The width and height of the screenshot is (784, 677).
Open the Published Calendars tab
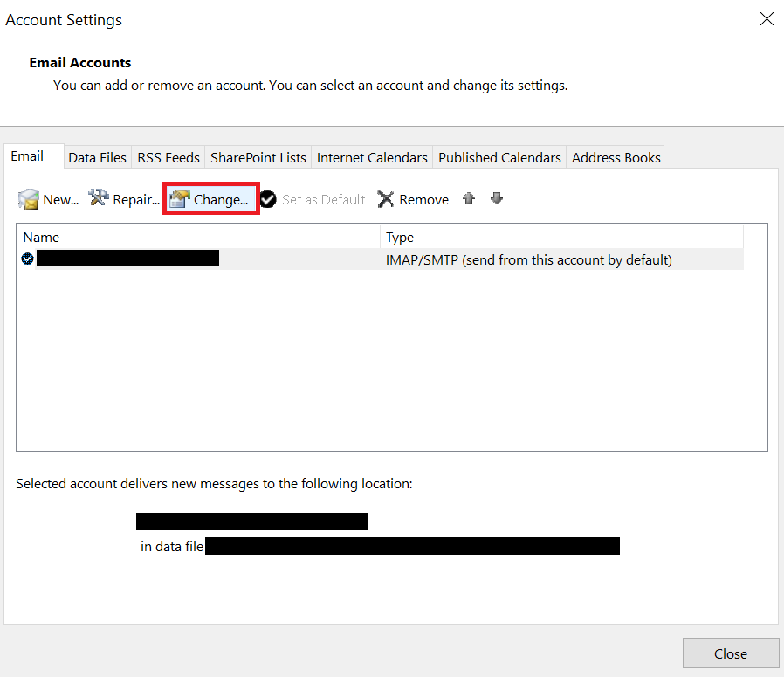click(499, 157)
